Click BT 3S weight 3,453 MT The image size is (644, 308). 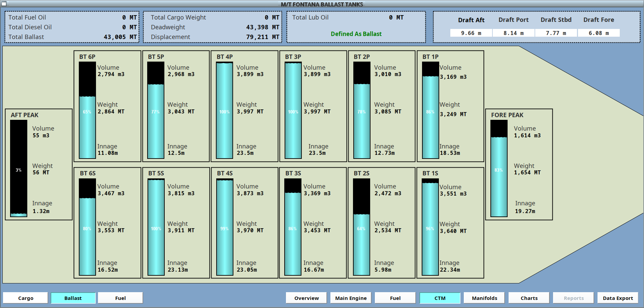pos(317,231)
